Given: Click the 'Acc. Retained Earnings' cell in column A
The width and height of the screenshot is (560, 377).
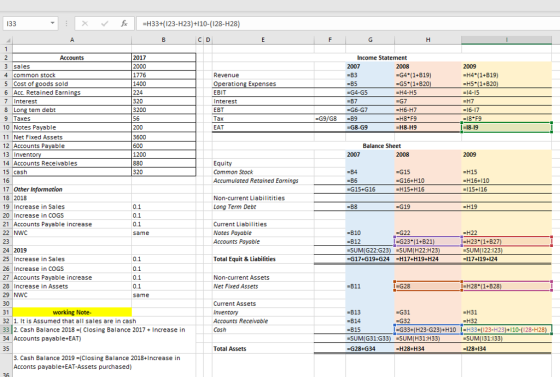Looking at the screenshot, I should click(72, 92).
